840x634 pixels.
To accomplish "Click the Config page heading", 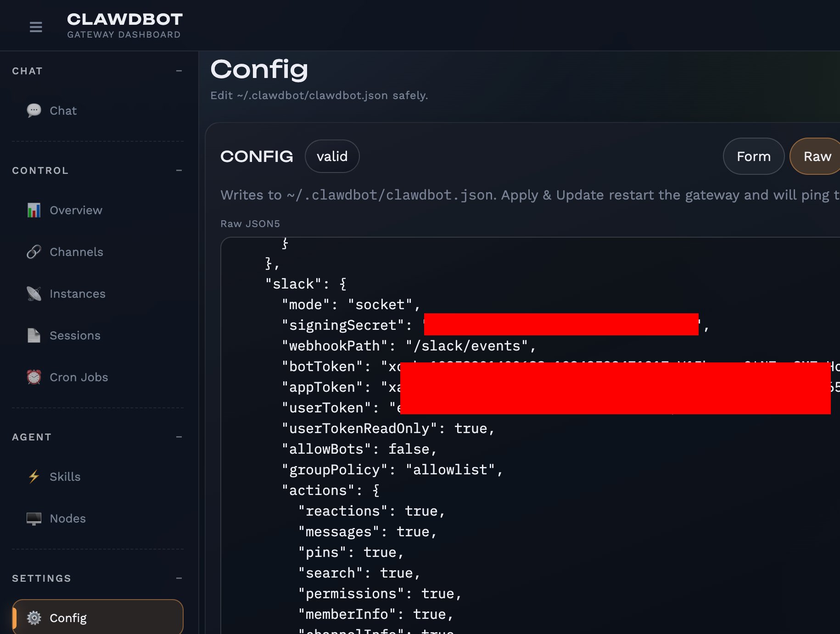I will click(259, 70).
